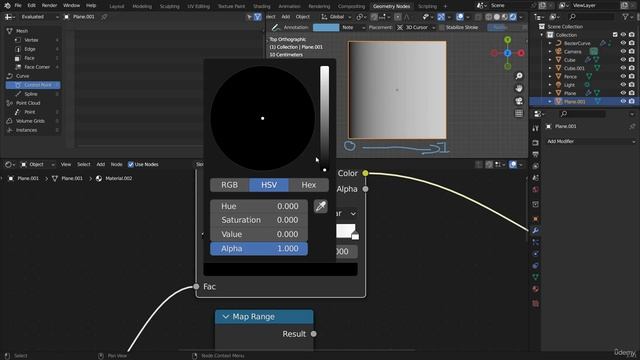This screenshot has height=360, width=640.
Task: Click the Hue value field
Action: click(259, 206)
